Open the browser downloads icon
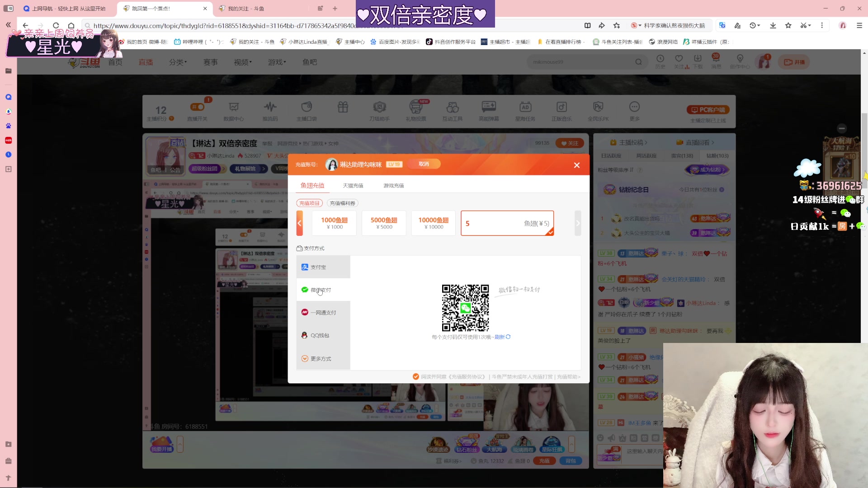 point(773,26)
